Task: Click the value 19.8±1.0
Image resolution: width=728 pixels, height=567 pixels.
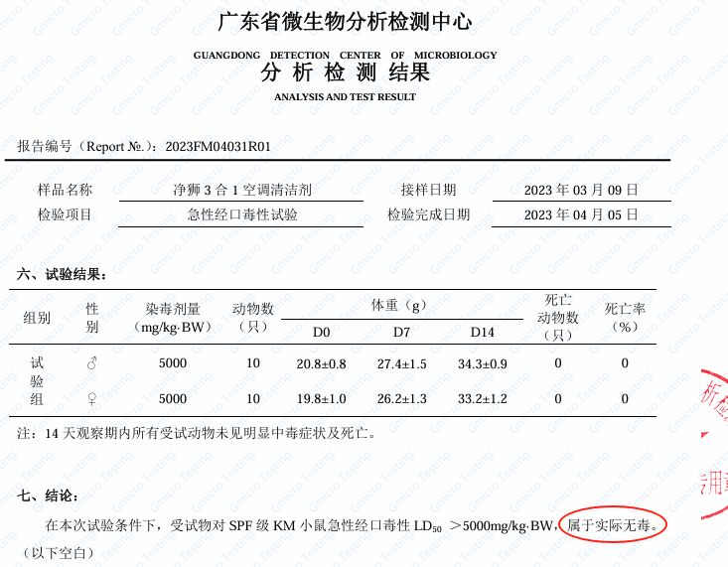Action: click(x=321, y=399)
